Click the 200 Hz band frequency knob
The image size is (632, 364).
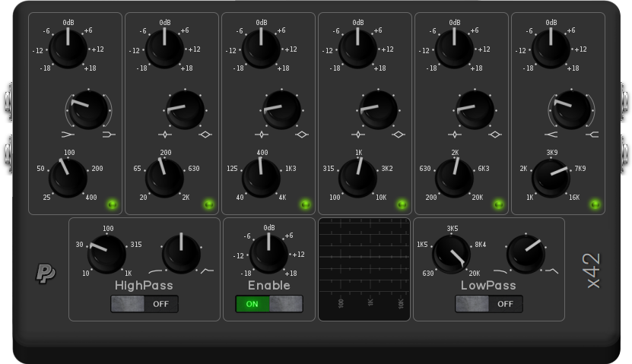click(x=164, y=179)
